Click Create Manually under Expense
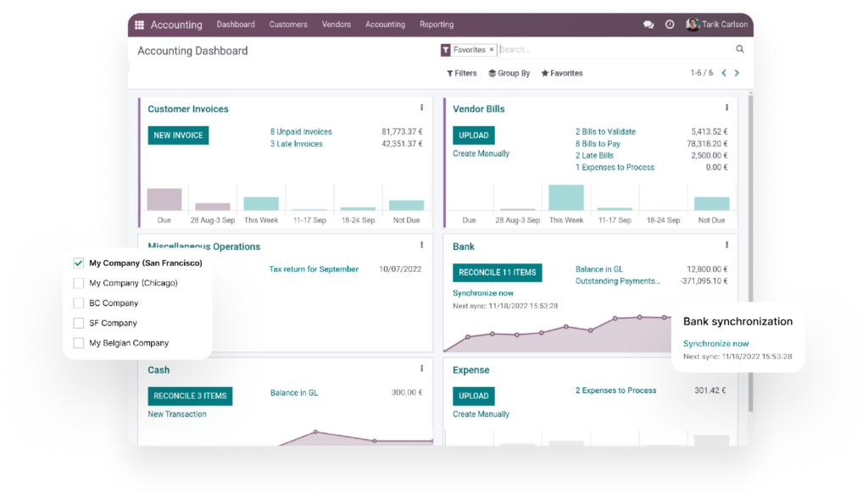868x499 pixels. tap(481, 414)
